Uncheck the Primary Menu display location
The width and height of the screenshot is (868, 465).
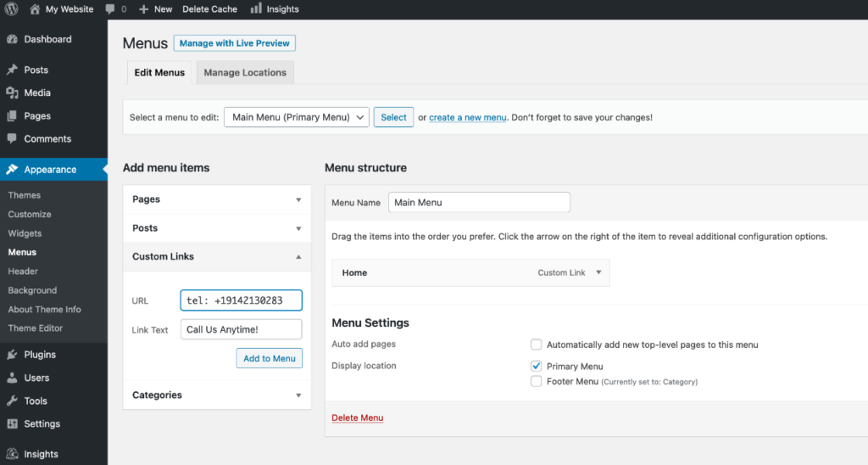coord(536,367)
